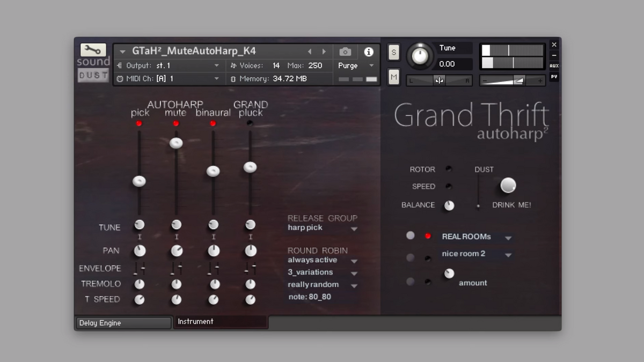Toggle the pick channel red LED
Screen dimensions: 644x362
[140, 123]
